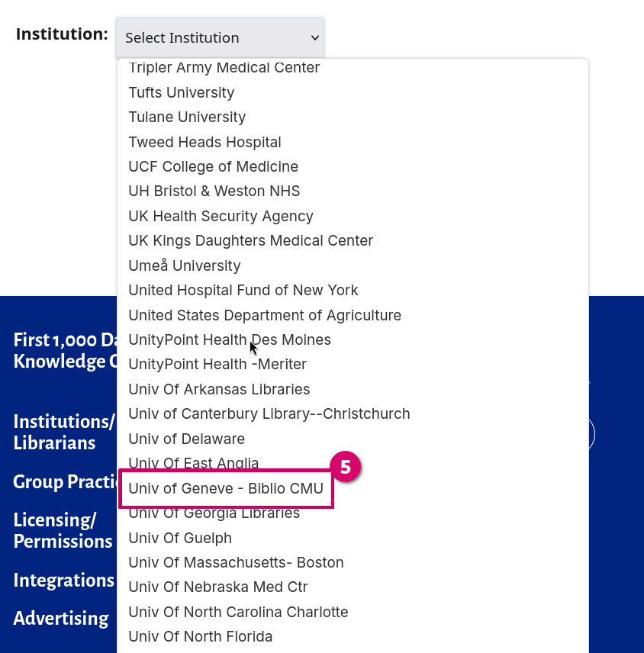Pick Univ Of Guelph option
This screenshot has width=644, height=653.
pyautogui.click(x=180, y=538)
